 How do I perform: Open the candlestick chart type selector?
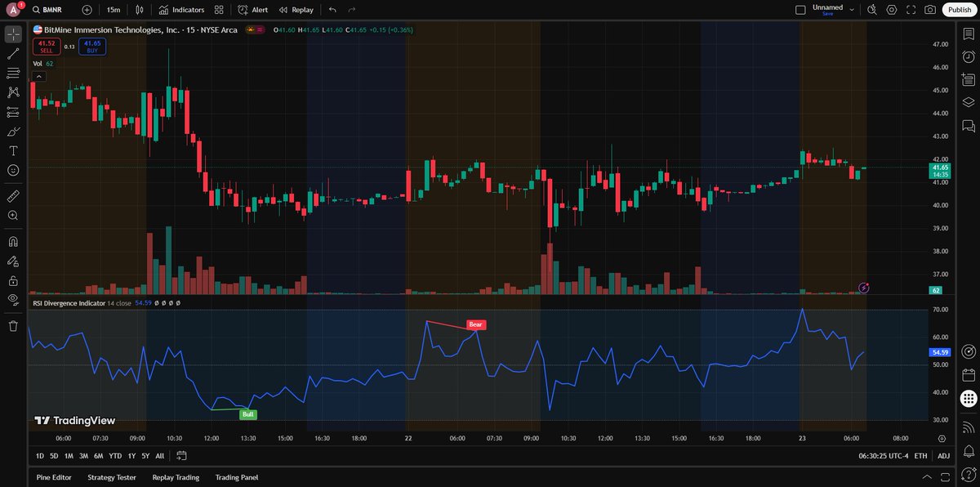(x=140, y=10)
